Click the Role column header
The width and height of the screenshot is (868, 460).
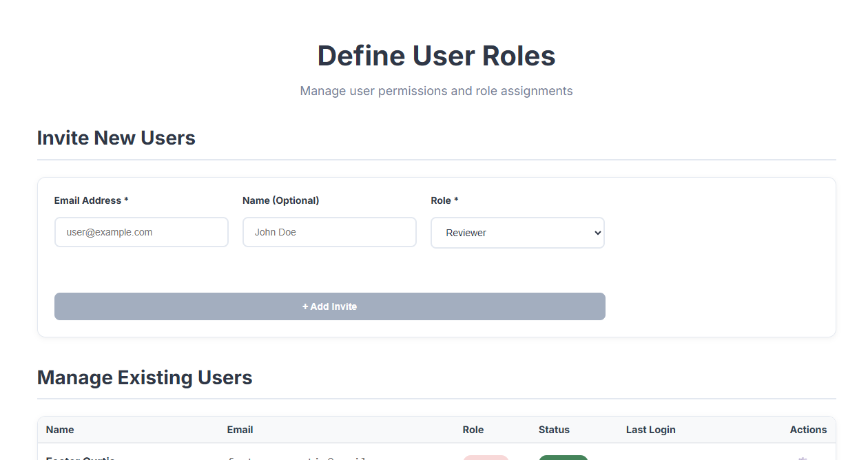coord(473,430)
